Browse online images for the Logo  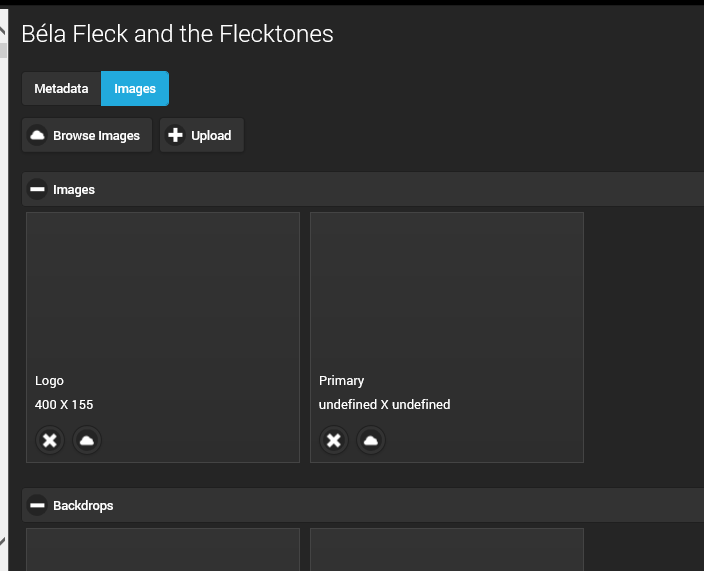point(87,440)
